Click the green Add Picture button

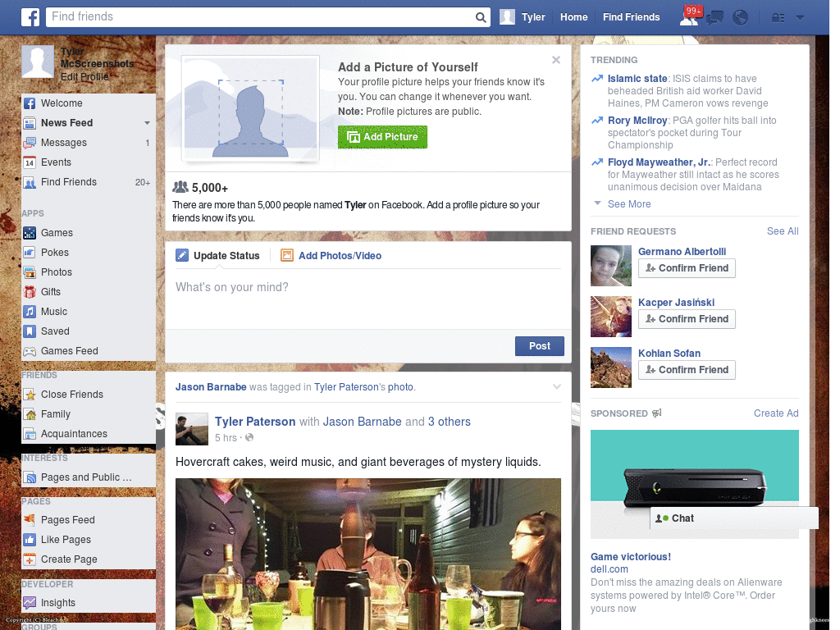(x=382, y=137)
